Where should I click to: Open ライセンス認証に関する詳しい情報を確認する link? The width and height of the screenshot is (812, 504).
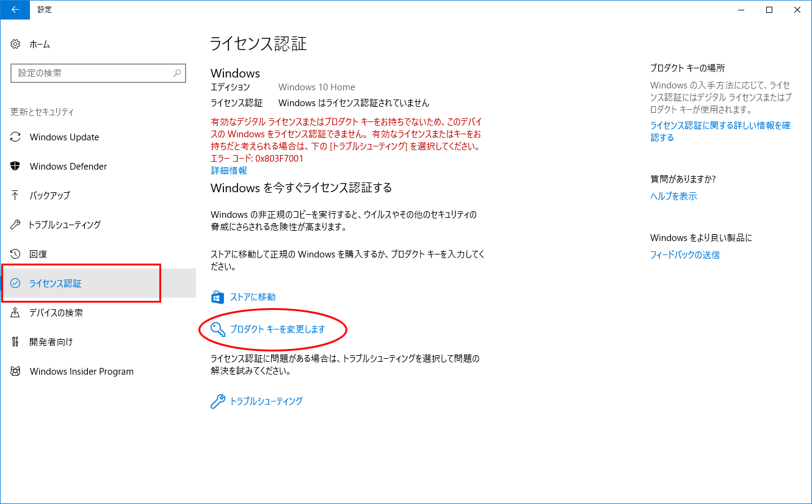[720, 131]
